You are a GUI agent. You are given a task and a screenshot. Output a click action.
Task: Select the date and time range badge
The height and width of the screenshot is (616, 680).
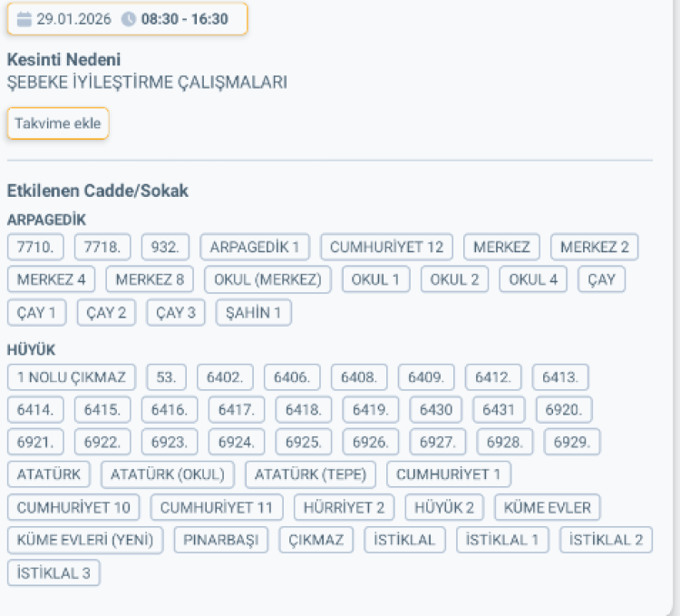126,19
